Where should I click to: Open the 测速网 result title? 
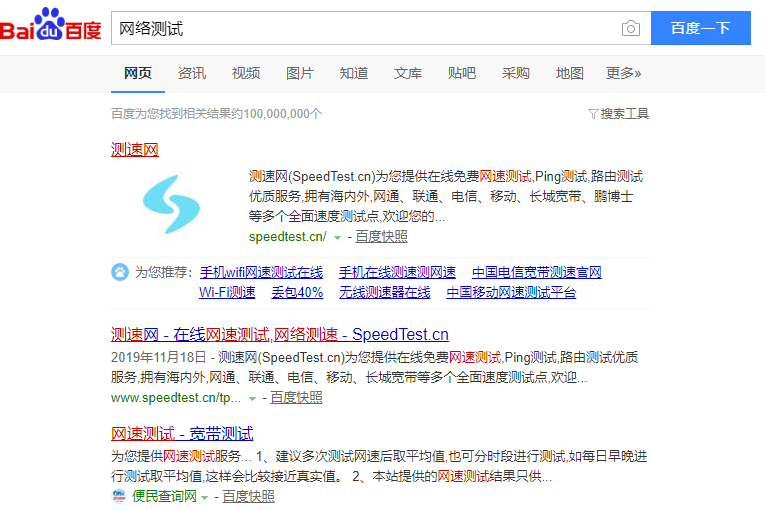135,149
